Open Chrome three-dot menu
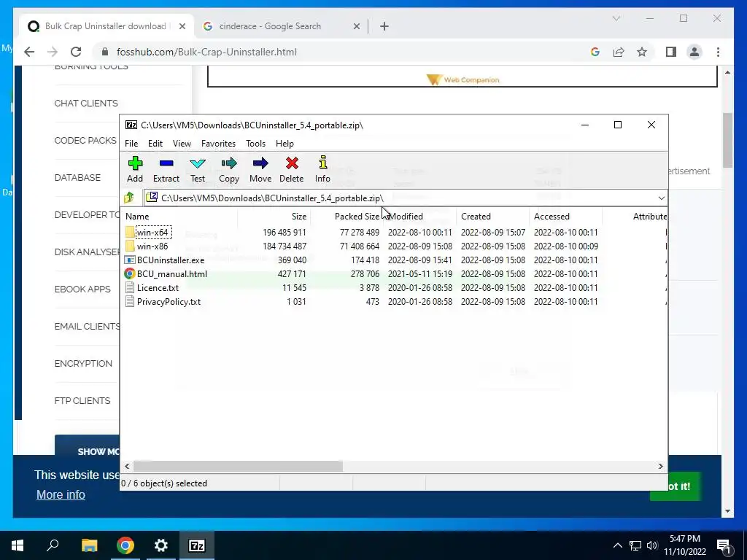The height and width of the screenshot is (560, 747). pyautogui.click(x=718, y=52)
